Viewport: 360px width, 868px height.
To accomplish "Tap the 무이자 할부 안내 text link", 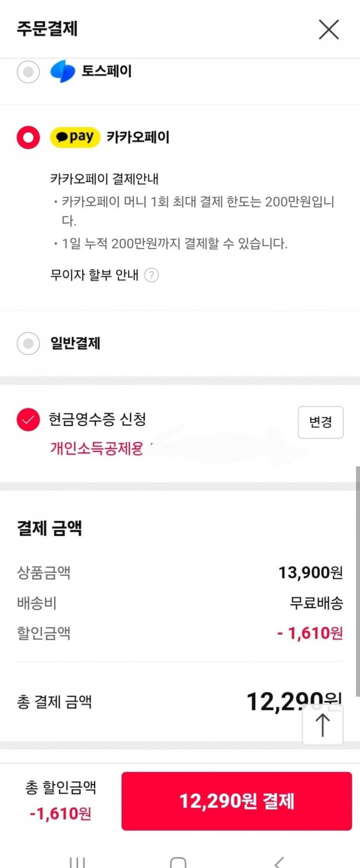I will [94, 275].
